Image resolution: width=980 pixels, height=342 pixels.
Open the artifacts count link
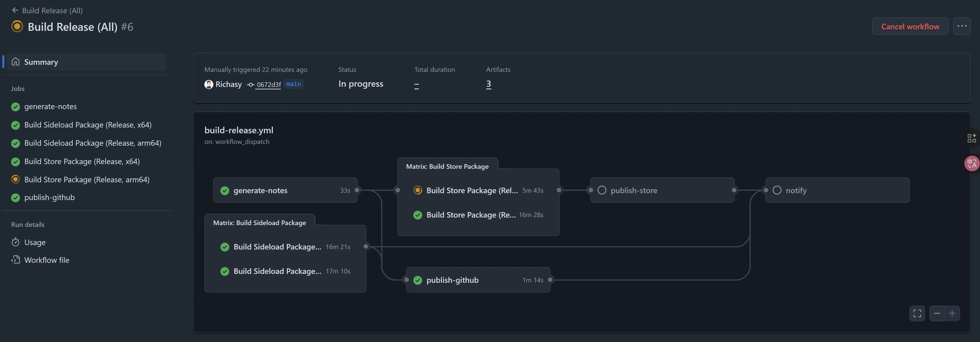(x=488, y=84)
